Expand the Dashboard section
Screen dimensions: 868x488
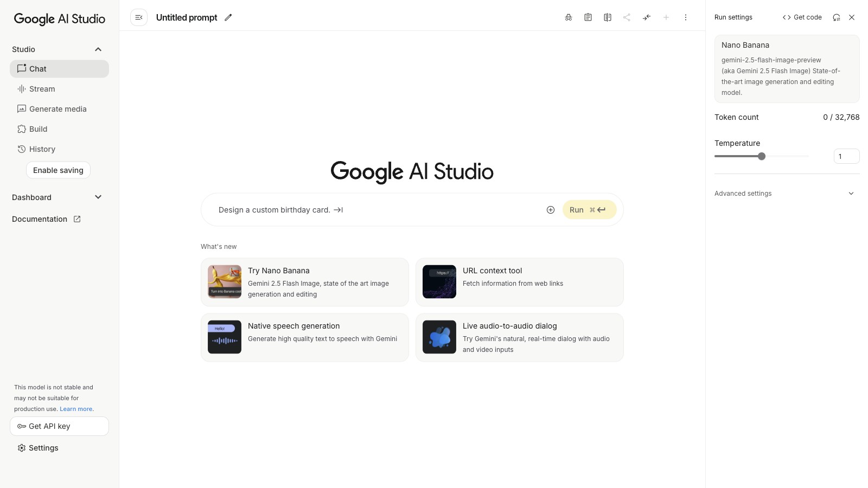[x=98, y=197]
